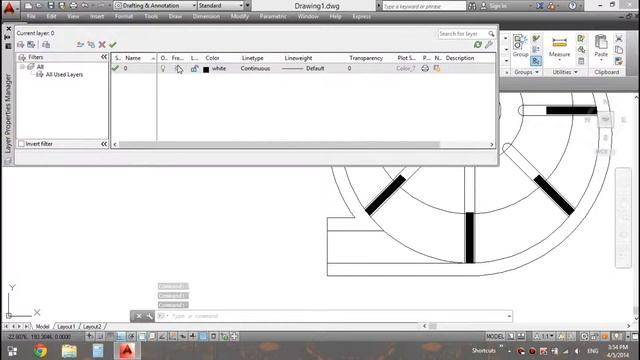Viewport: 640px width, 360px height.
Task: Switch to the Layout1 tab
Action: pyautogui.click(x=66, y=327)
